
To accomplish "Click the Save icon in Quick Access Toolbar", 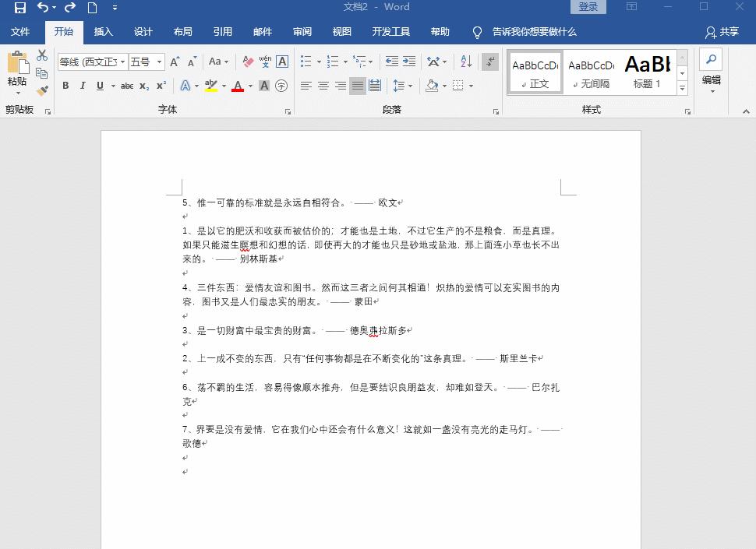I will tap(21, 6).
